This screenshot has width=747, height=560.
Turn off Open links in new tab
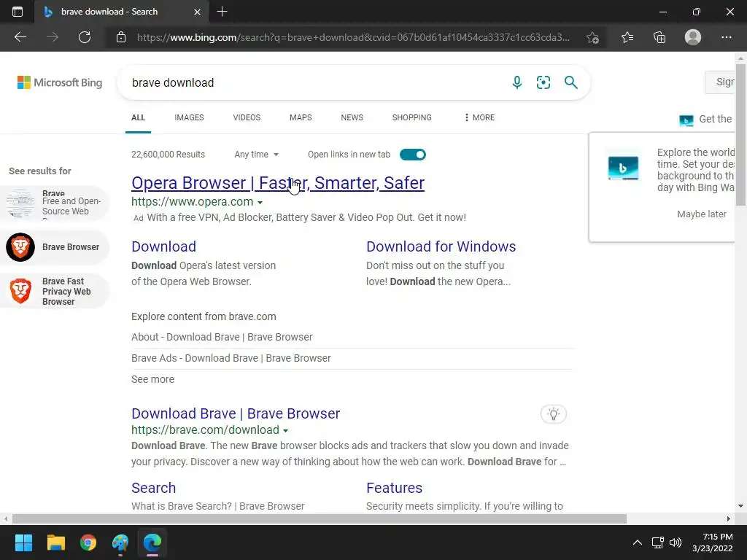click(x=413, y=155)
